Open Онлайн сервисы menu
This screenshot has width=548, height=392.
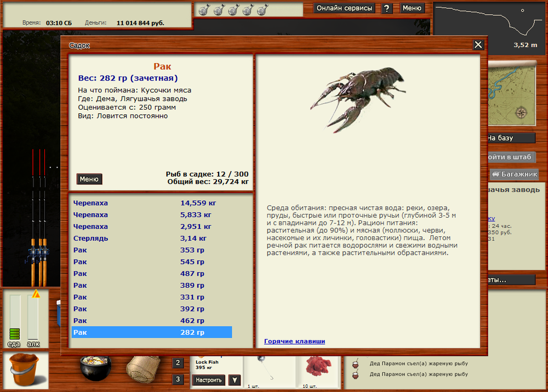tap(345, 8)
